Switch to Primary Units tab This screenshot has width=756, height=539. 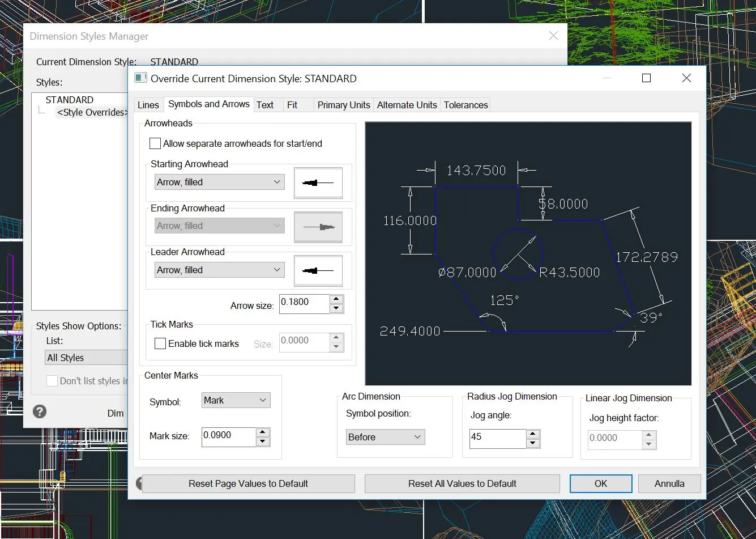coord(344,105)
